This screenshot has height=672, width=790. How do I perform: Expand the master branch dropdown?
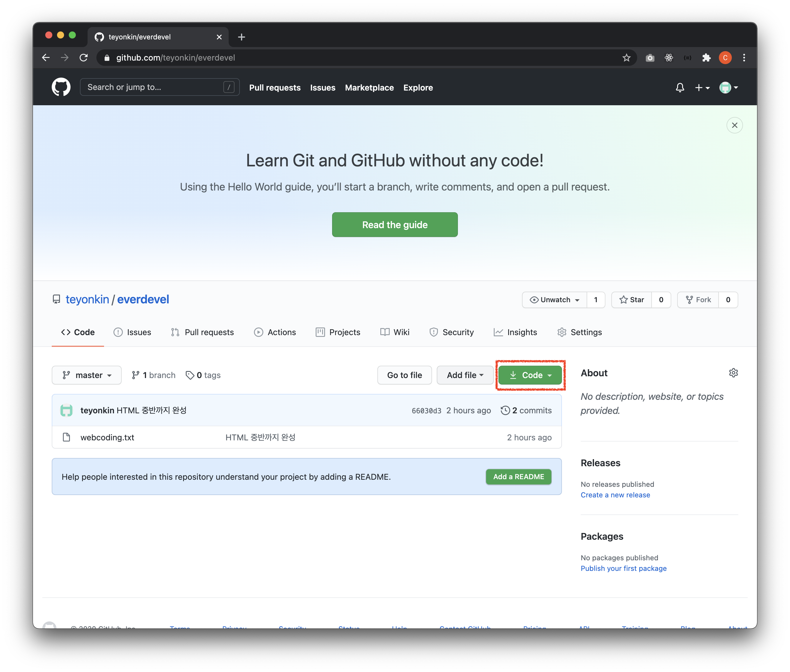(x=86, y=375)
